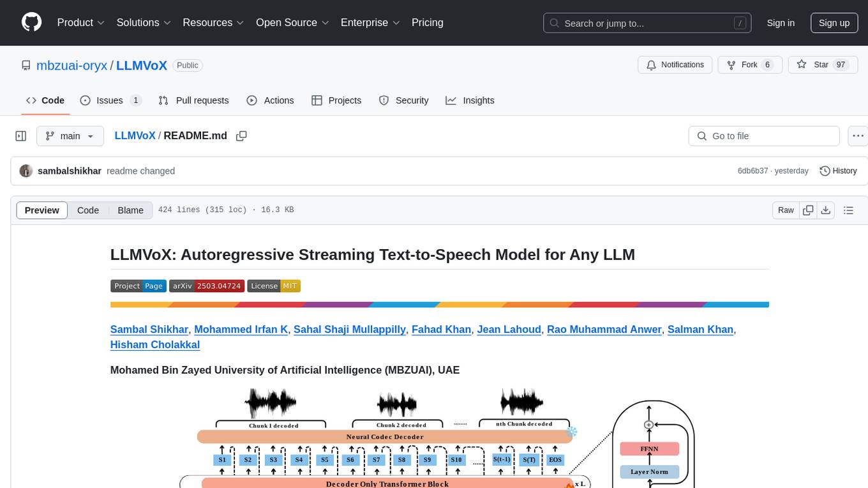Open Salman Khan author link
Screen dimensions: 868x488
pos(701,329)
